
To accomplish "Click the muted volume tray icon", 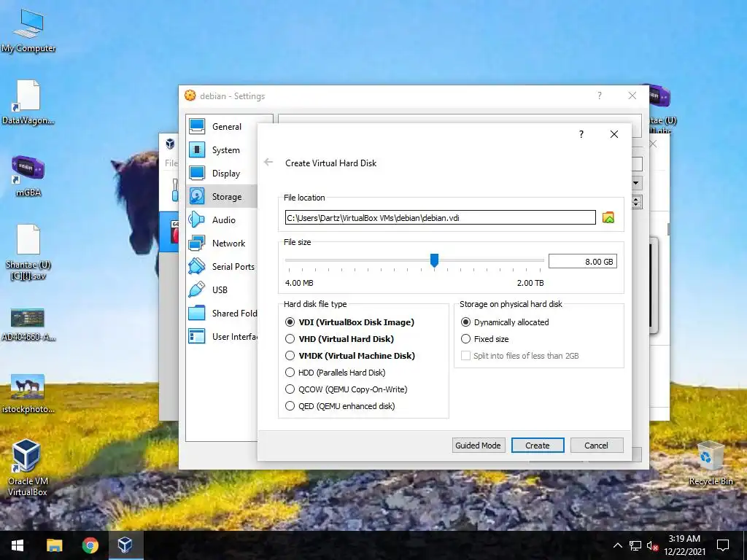I will 652,545.
